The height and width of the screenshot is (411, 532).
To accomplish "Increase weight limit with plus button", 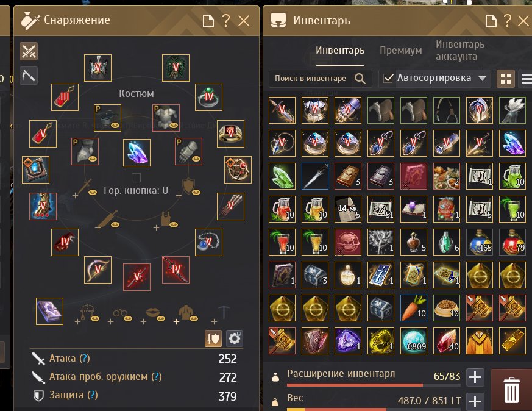I will point(475,401).
